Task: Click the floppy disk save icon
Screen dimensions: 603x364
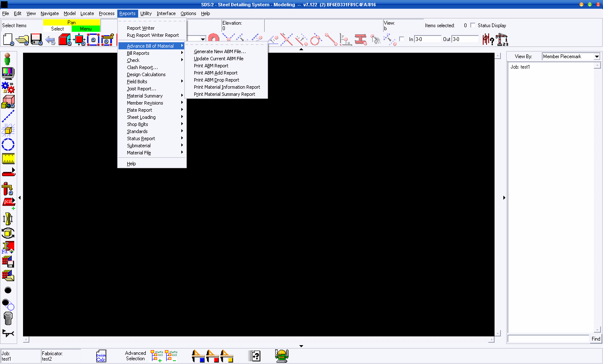Action: pos(36,40)
